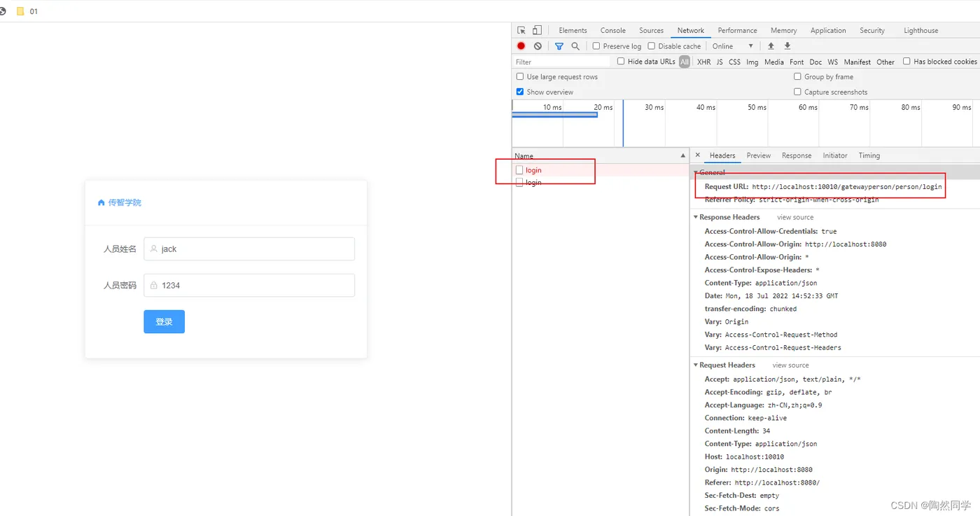
Task: Activate the inspect element picker icon
Action: point(521,30)
